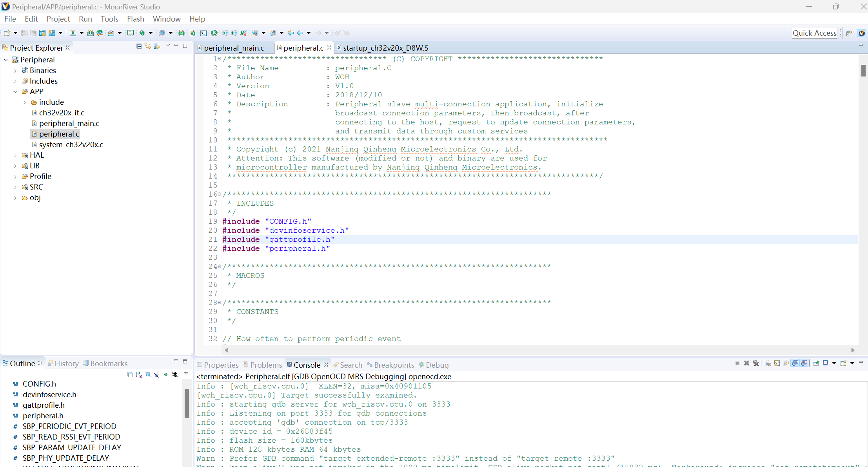Image resolution: width=868 pixels, height=467 pixels.
Task: Close the peripheral.c editor tab
Action: [x=329, y=47]
